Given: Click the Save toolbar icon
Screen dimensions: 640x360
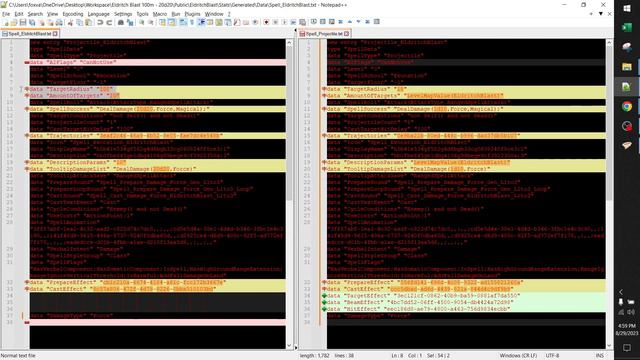Looking at the screenshot, I should 23,22.
